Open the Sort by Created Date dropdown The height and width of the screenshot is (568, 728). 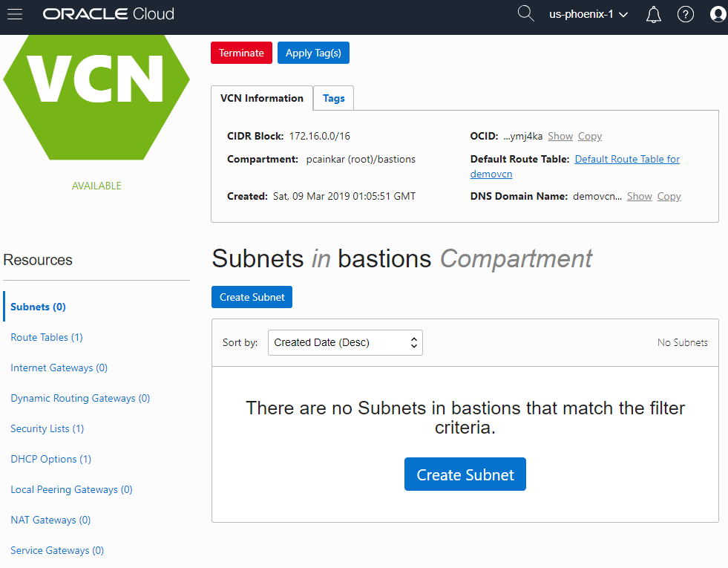(345, 343)
